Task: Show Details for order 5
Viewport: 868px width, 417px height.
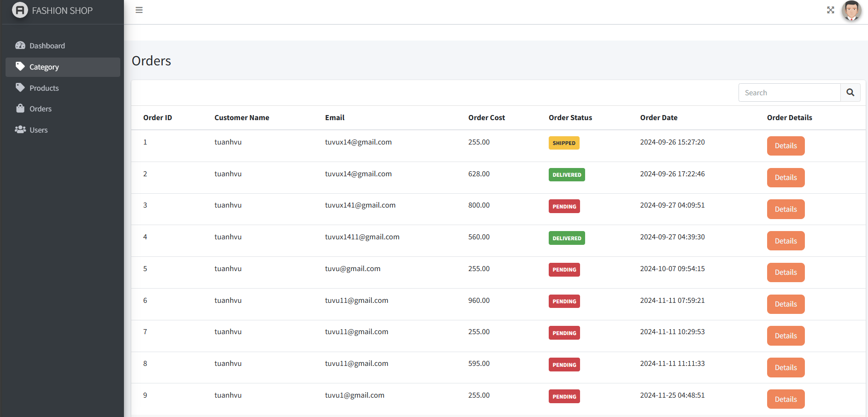Action: tap(786, 272)
